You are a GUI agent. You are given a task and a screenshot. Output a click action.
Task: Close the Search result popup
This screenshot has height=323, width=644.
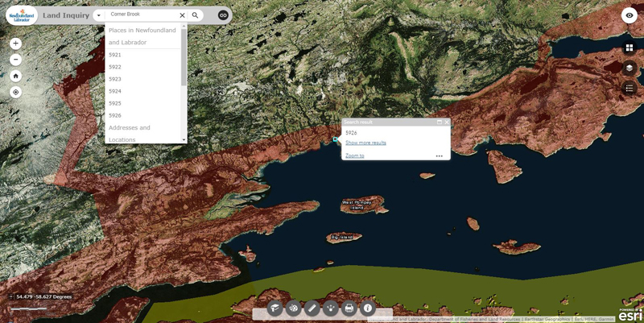click(447, 122)
